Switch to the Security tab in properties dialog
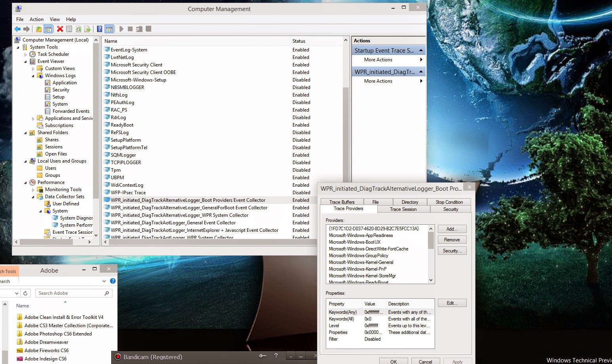This screenshot has width=612, height=364. [450, 209]
